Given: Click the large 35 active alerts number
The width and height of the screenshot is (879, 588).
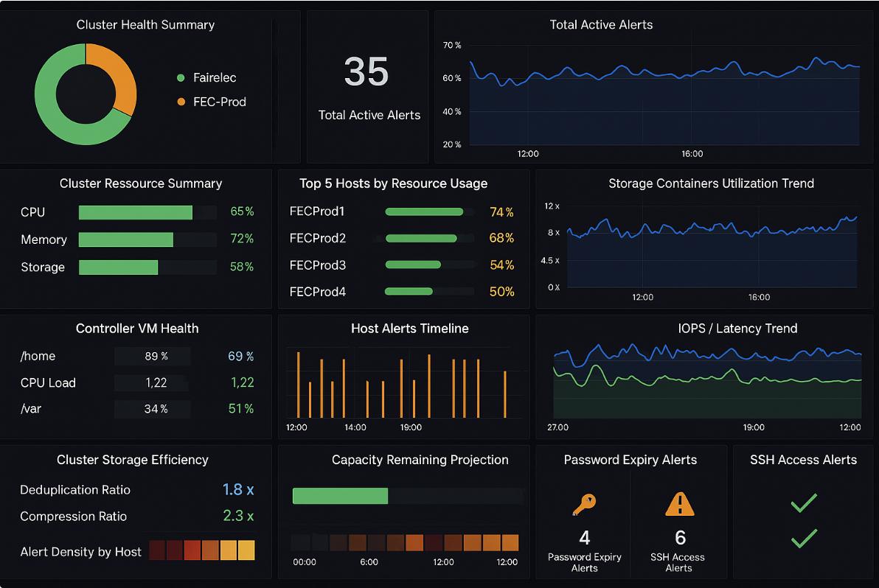Looking at the screenshot, I should [x=366, y=71].
